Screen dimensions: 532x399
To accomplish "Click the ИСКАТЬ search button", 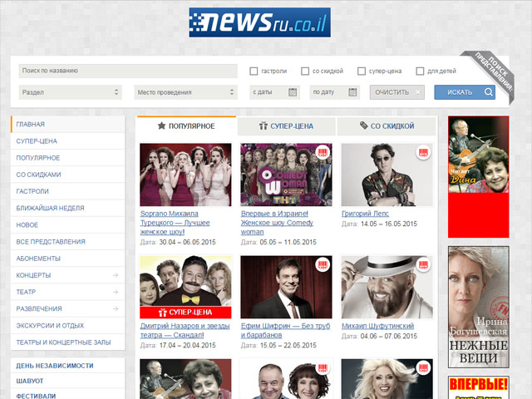I will pyautogui.click(x=465, y=92).
